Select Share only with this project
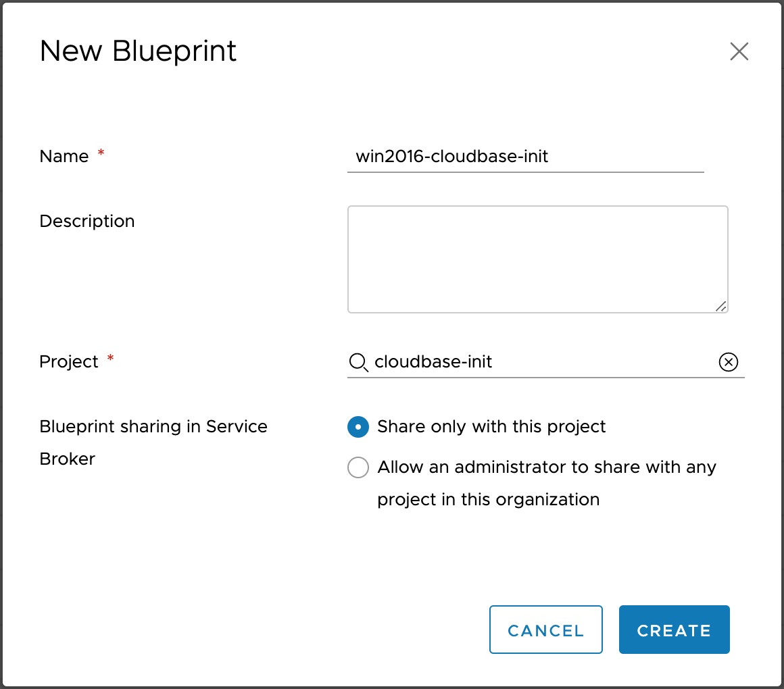 click(358, 427)
